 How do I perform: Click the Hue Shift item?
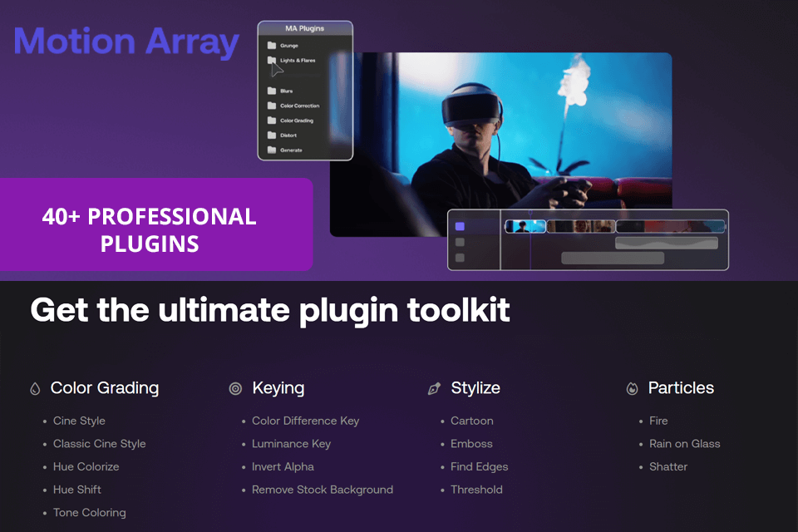(77, 490)
